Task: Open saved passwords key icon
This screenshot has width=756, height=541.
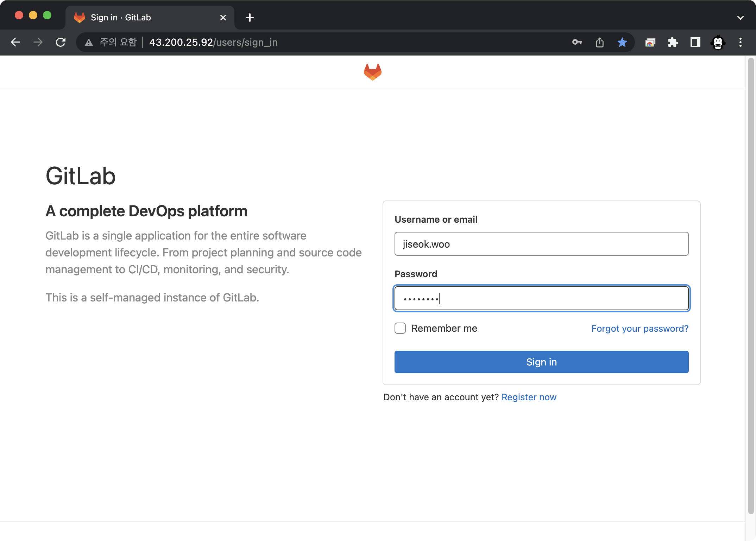Action: [577, 42]
